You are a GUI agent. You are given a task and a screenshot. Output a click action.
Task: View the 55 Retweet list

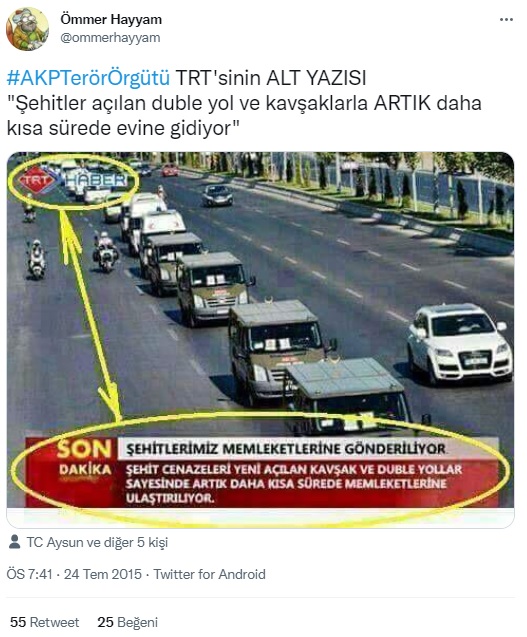pos(45,622)
